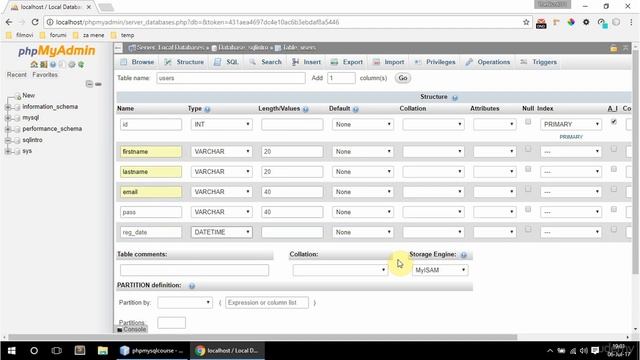Open the Operations tab
This screenshot has width=640, height=360.
click(488, 62)
